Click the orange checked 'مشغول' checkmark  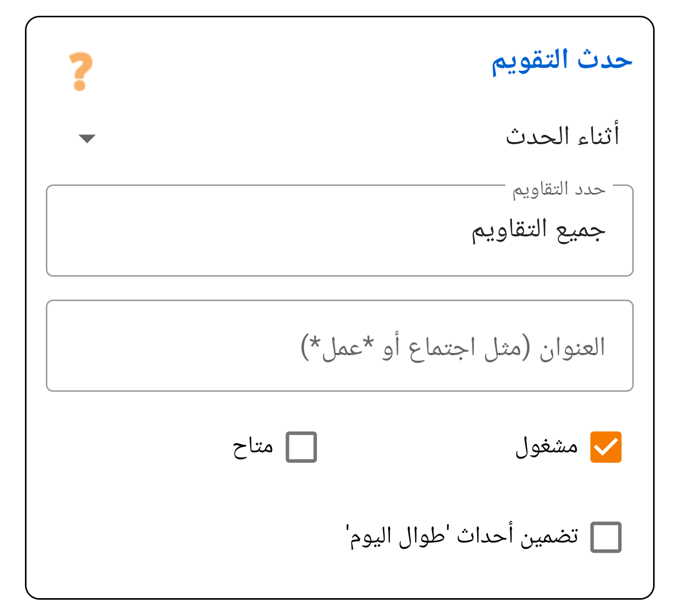605,447
